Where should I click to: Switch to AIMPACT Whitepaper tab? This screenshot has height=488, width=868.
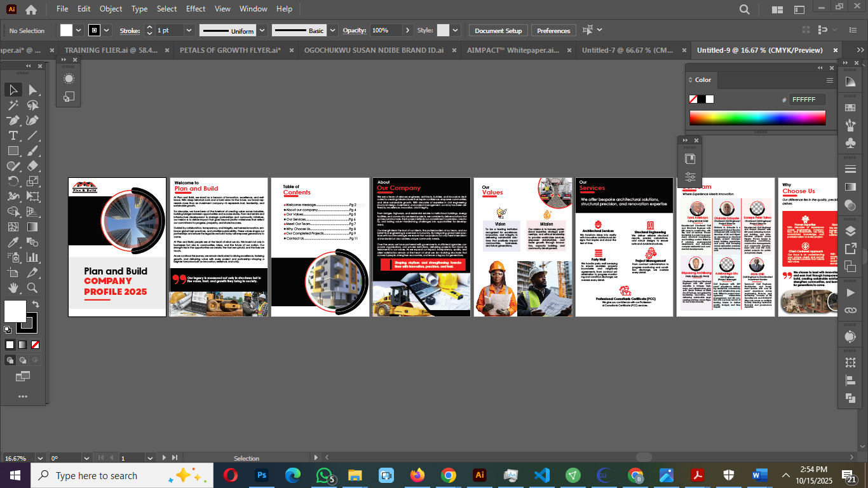point(513,50)
